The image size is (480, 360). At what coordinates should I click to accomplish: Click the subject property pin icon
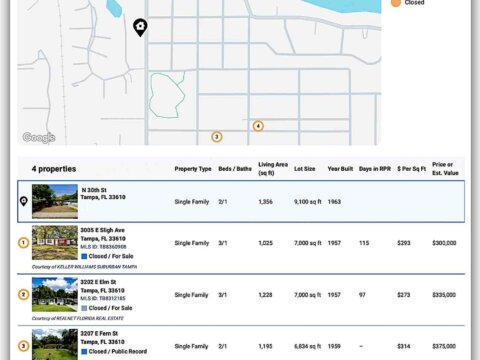click(x=23, y=201)
